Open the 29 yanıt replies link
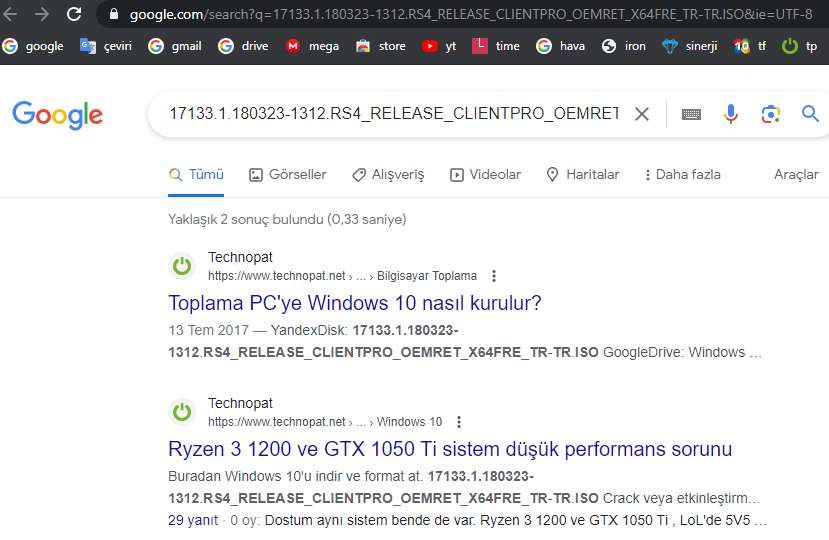829x540 pixels. click(193, 520)
